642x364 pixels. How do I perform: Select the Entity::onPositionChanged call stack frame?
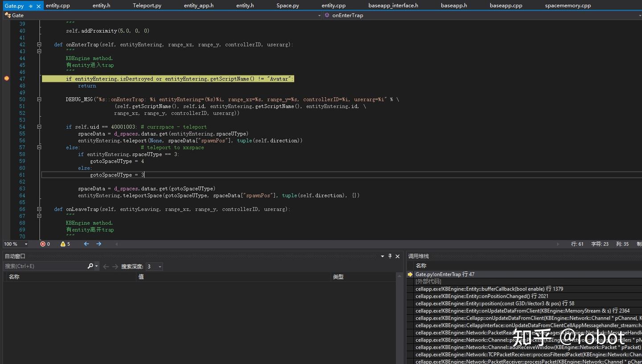point(481,296)
